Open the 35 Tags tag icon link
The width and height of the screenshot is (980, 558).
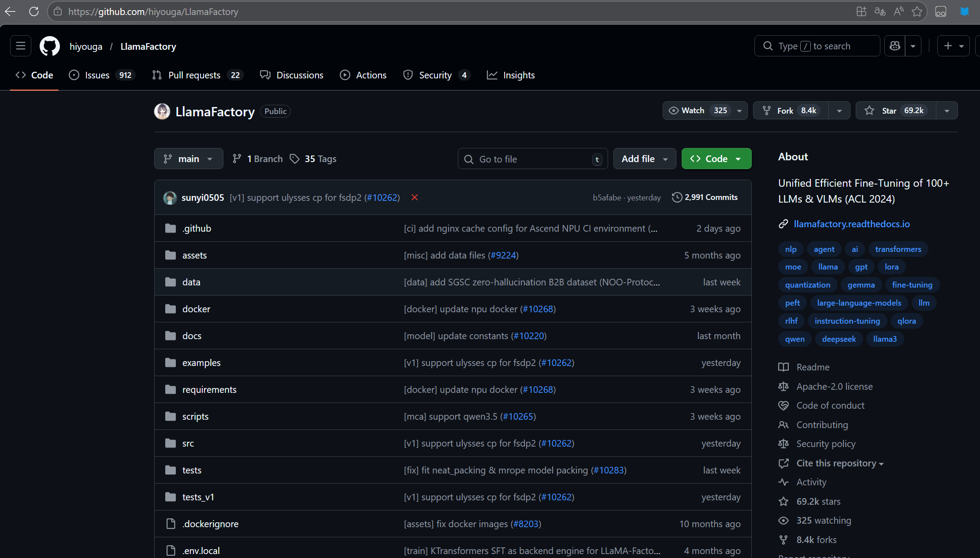(x=313, y=159)
